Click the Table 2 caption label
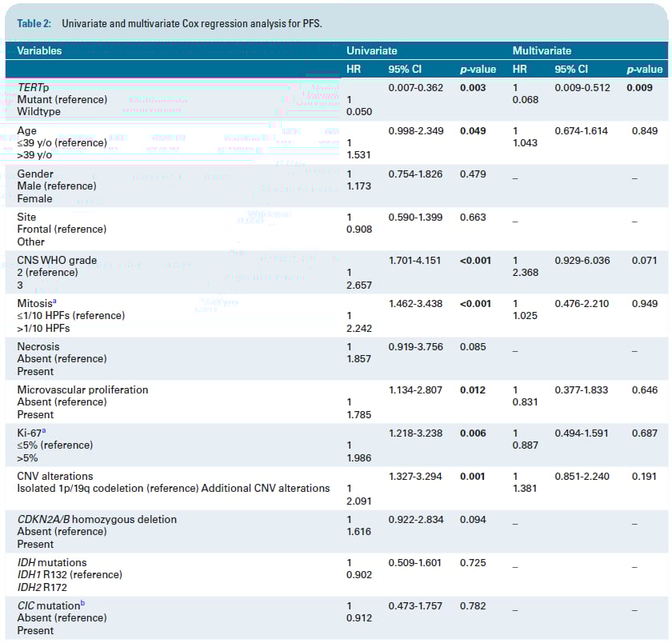Screen dimensions: 672x643 [34, 23]
